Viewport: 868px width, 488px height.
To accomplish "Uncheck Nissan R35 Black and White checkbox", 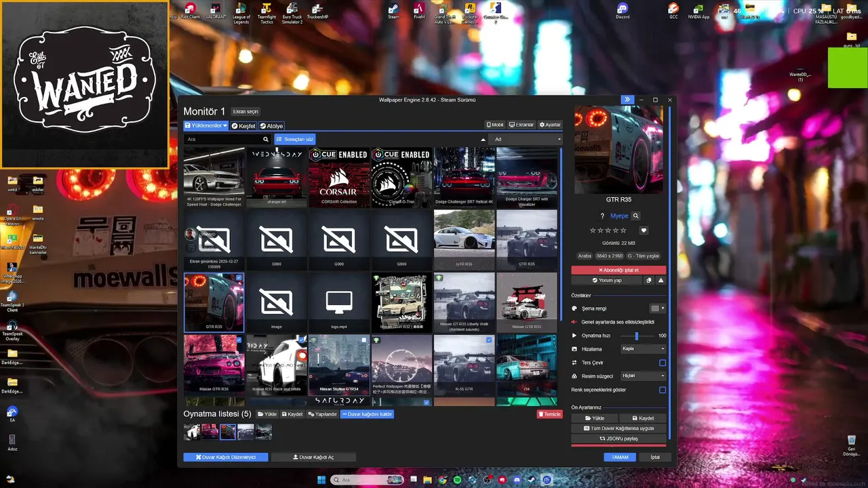I will pyautogui.click(x=302, y=340).
